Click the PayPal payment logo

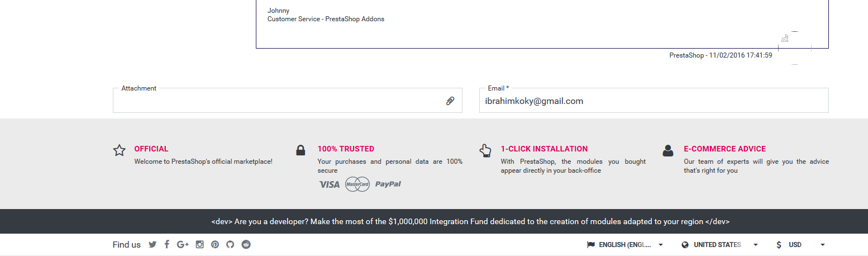pyautogui.click(x=388, y=184)
